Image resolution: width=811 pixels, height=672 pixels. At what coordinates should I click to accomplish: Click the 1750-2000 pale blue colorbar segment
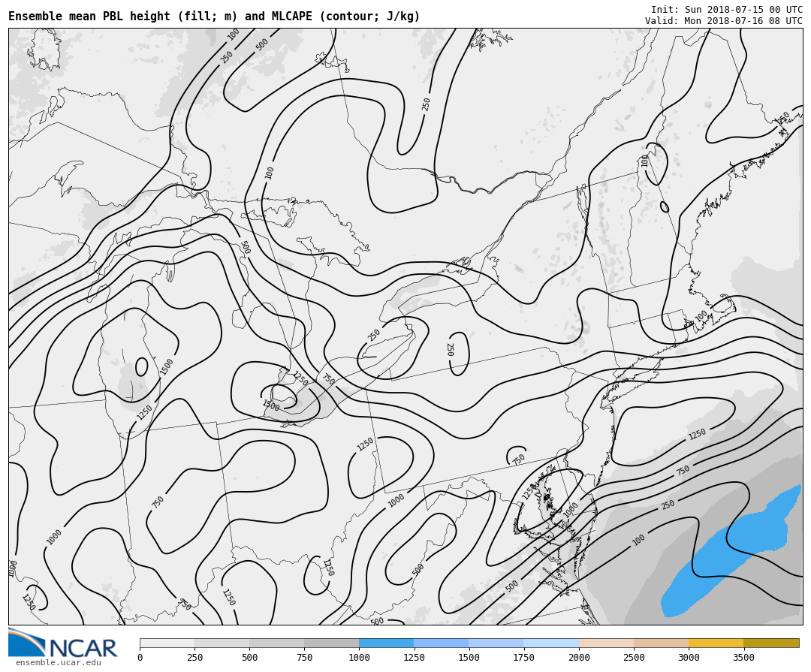551,643
